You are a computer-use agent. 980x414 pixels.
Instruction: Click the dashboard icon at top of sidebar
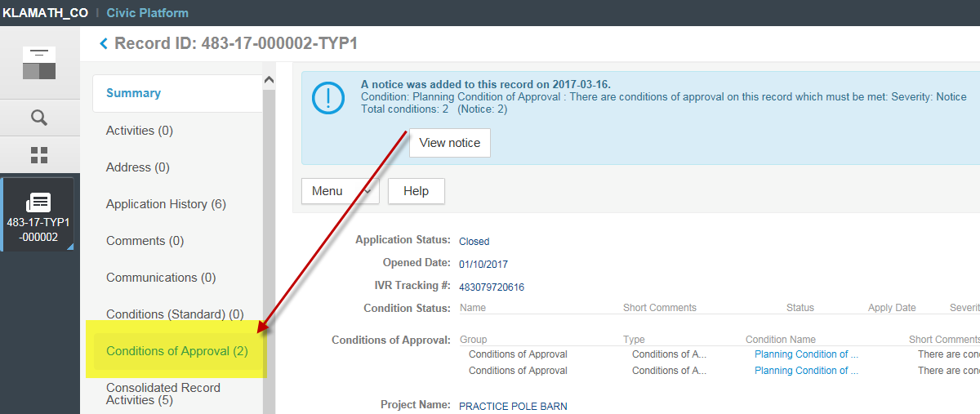click(39, 63)
